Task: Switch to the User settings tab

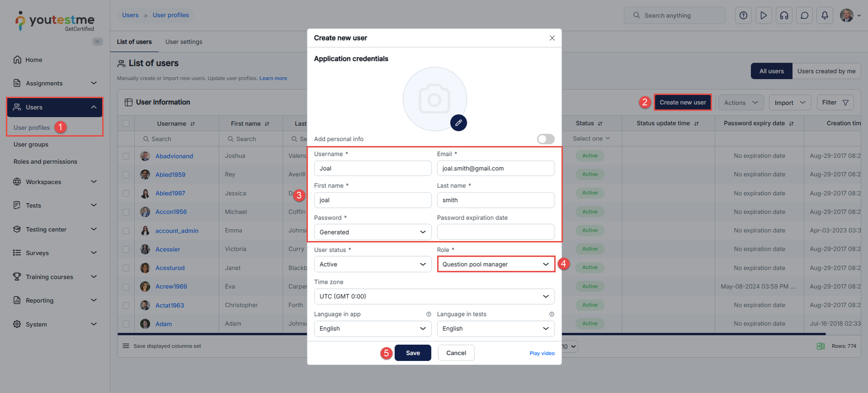Action: tap(184, 42)
